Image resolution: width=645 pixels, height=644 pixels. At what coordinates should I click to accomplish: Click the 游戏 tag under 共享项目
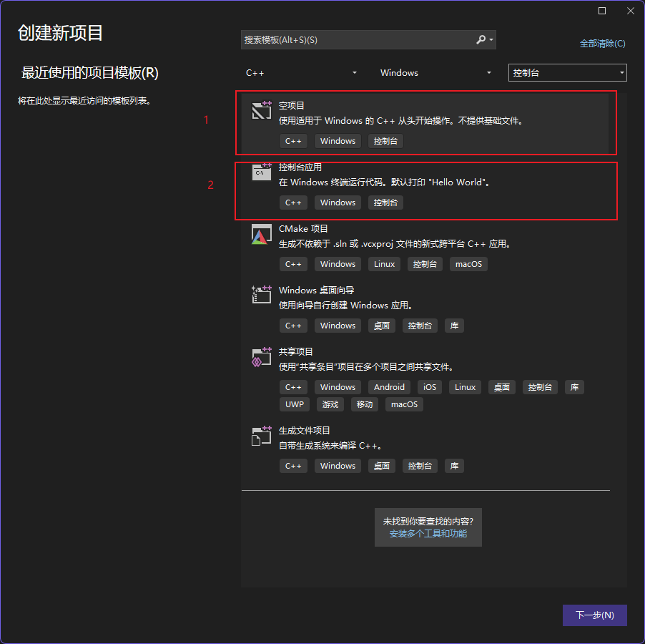pos(330,404)
